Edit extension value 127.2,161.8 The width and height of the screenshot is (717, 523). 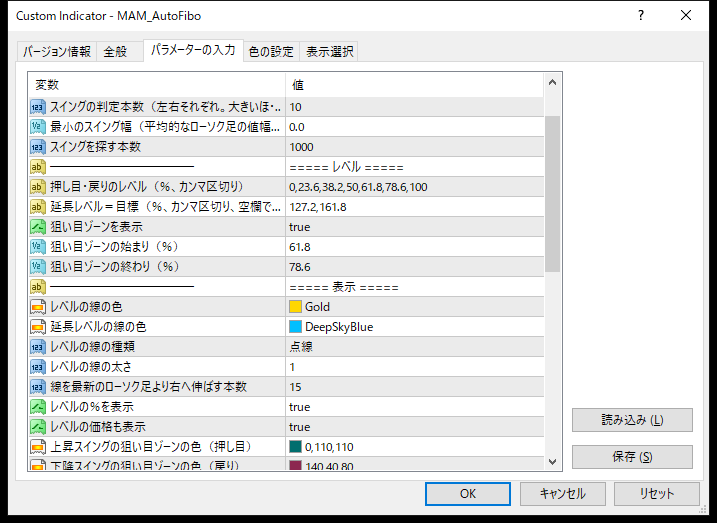[415, 207]
